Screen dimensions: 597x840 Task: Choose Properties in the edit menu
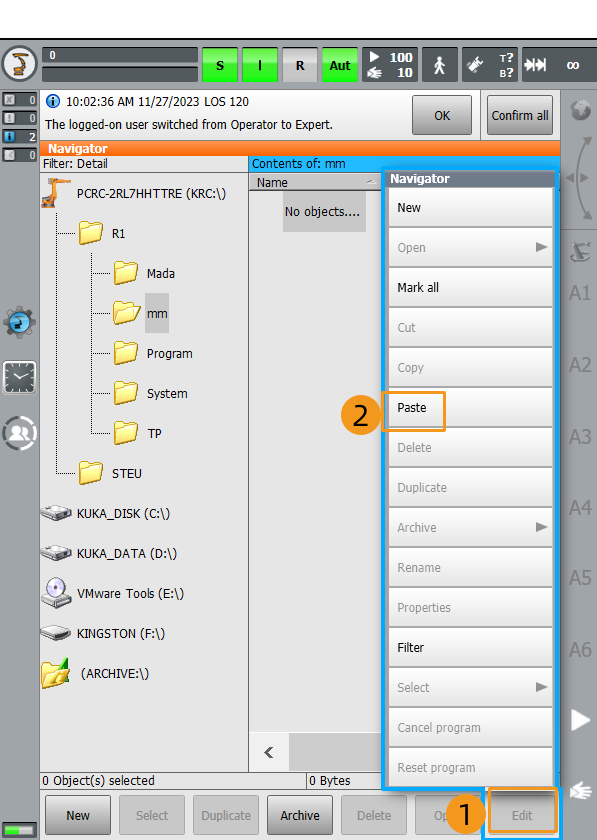470,608
